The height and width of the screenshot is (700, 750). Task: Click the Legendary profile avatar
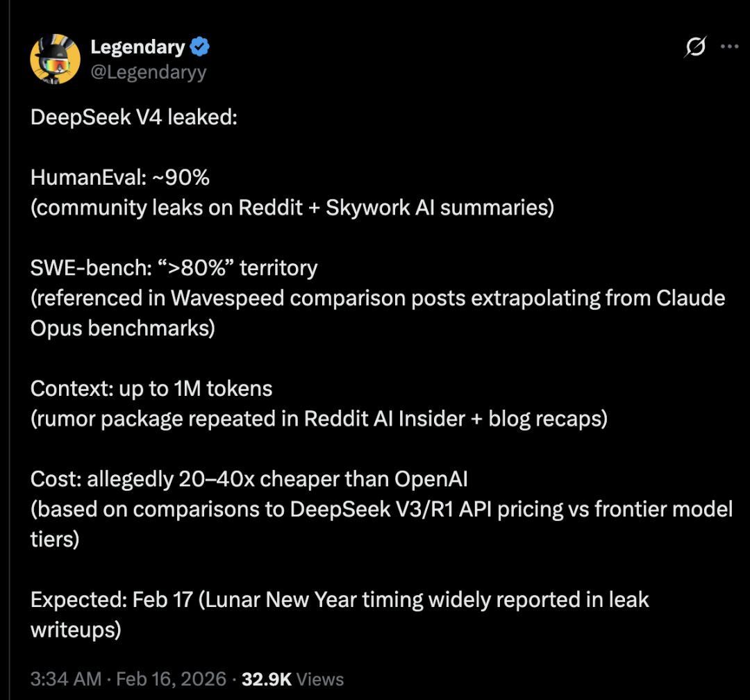click(x=55, y=58)
